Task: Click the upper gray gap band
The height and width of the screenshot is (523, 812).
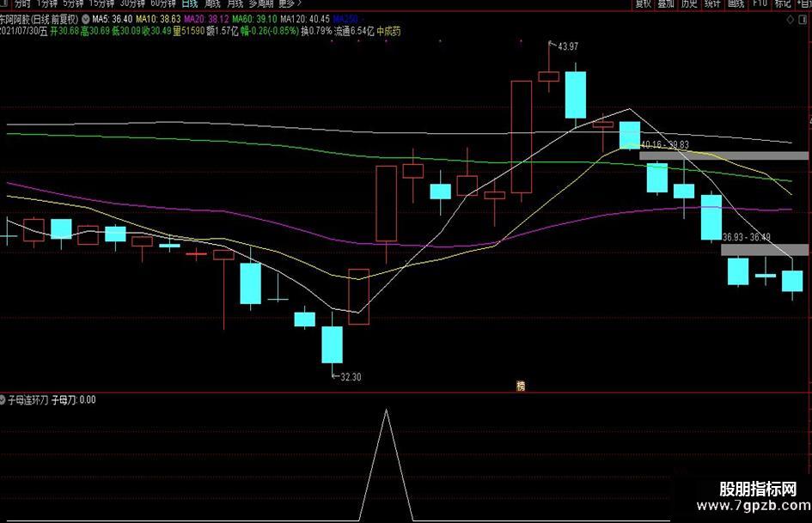Action: [x=723, y=155]
